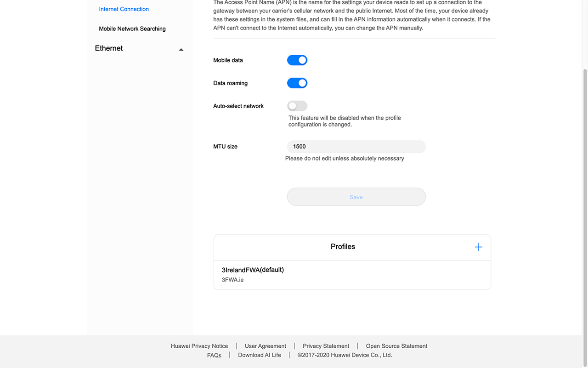Edit the MTU size field

click(x=356, y=146)
